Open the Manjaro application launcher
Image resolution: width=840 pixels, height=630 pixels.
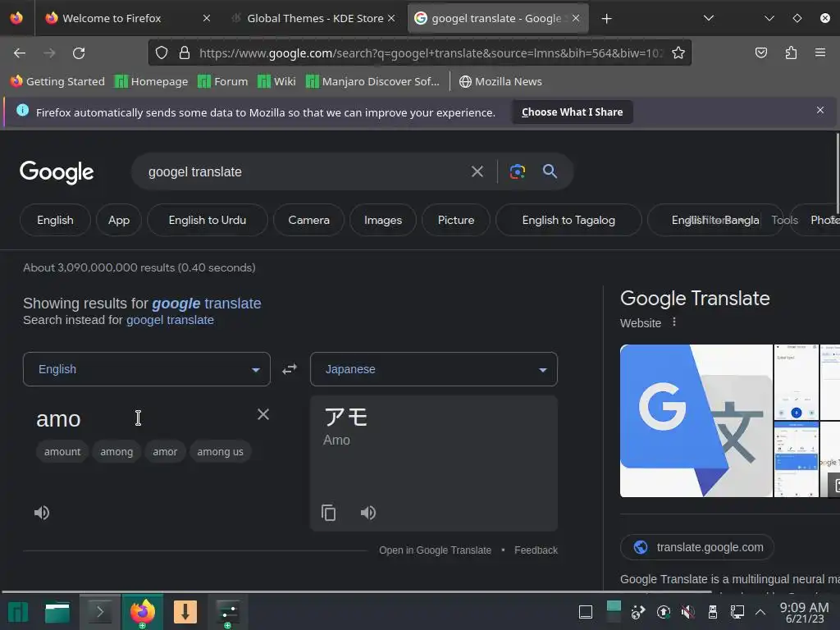[x=18, y=612]
